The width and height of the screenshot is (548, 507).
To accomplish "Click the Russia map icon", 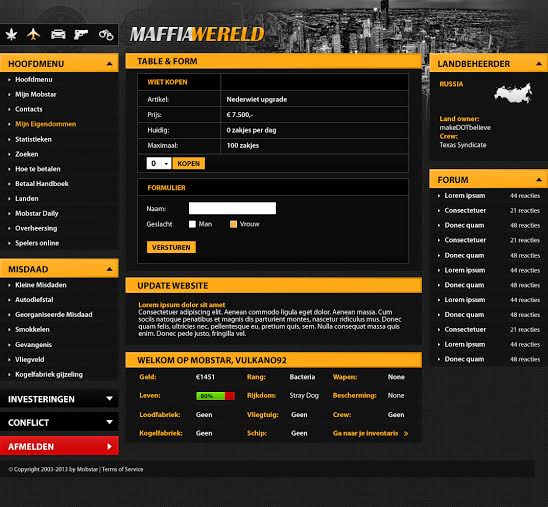I will (x=513, y=93).
